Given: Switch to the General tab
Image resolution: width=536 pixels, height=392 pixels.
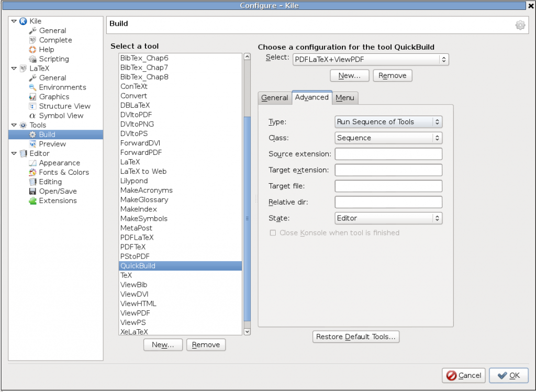Looking at the screenshot, I should (274, 98).
